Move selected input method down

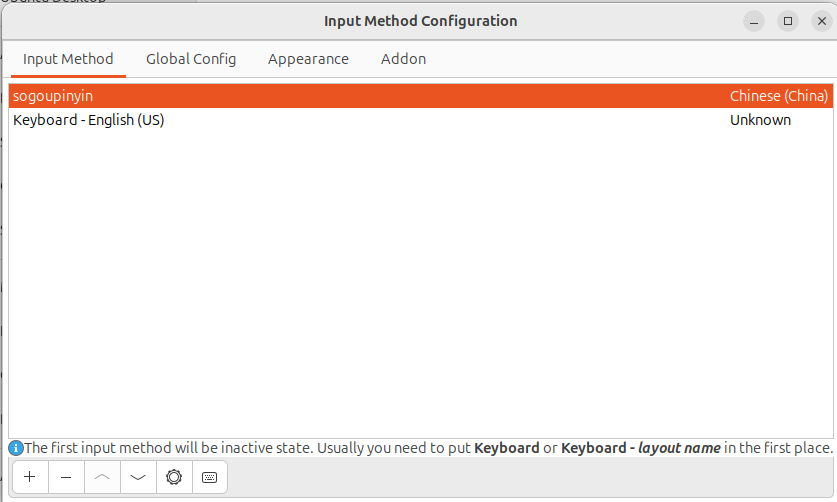coord(138,477)
